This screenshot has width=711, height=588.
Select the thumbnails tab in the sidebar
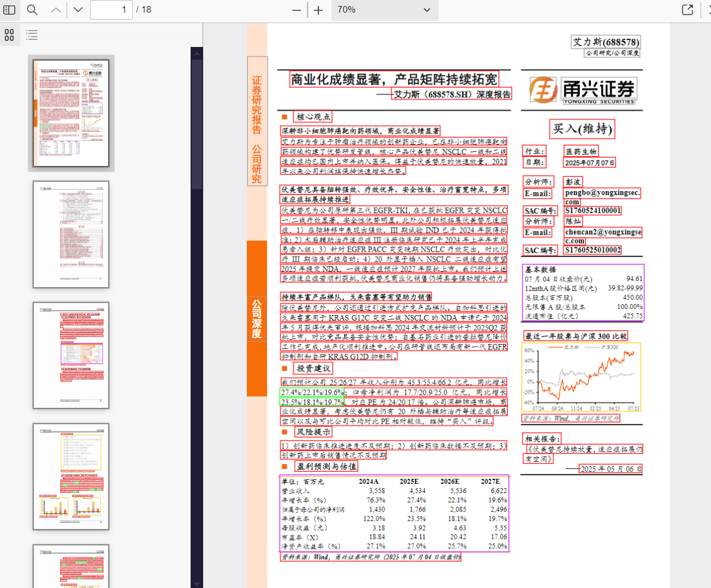coord(9,35)
